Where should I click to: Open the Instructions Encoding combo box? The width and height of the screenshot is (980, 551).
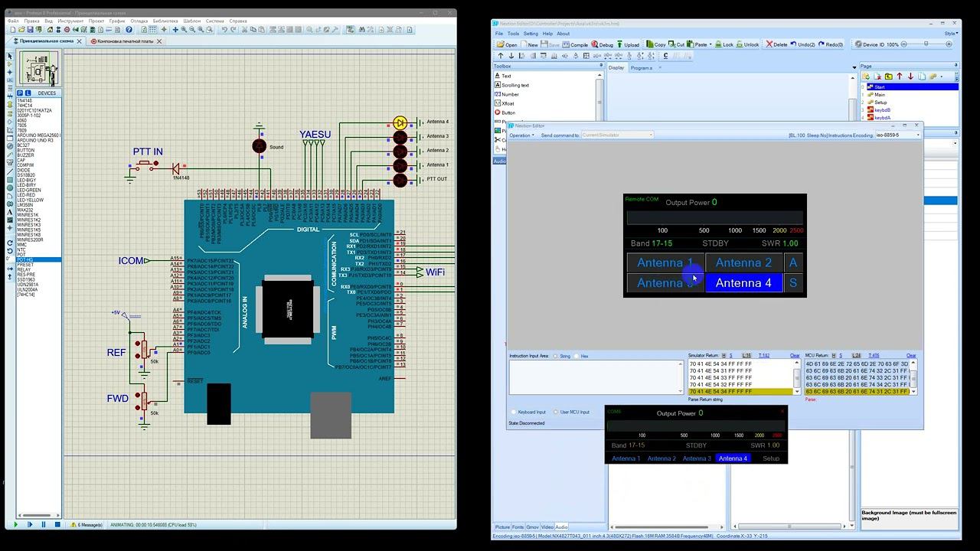coord(897,135)
